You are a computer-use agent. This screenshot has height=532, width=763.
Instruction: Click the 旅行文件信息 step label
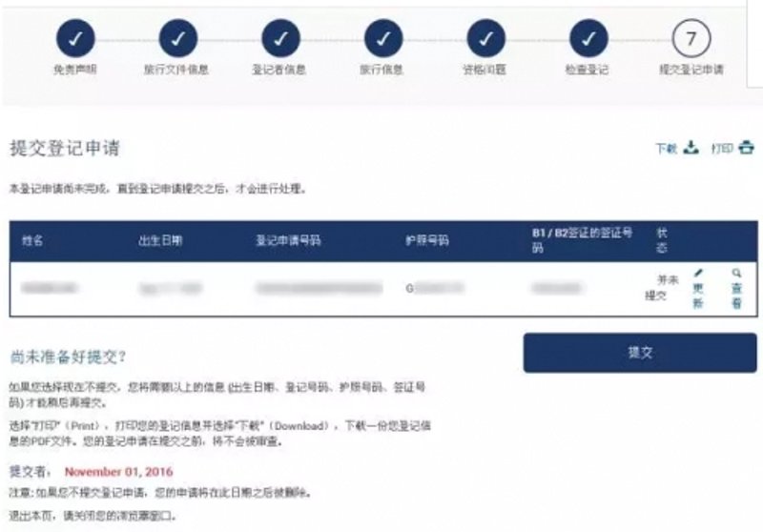tap(176, 70)
